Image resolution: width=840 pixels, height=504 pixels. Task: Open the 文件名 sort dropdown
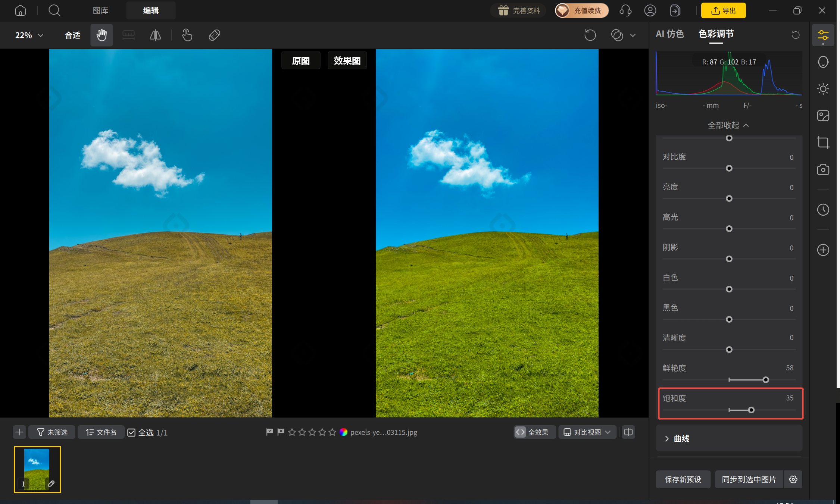(101, 432)
